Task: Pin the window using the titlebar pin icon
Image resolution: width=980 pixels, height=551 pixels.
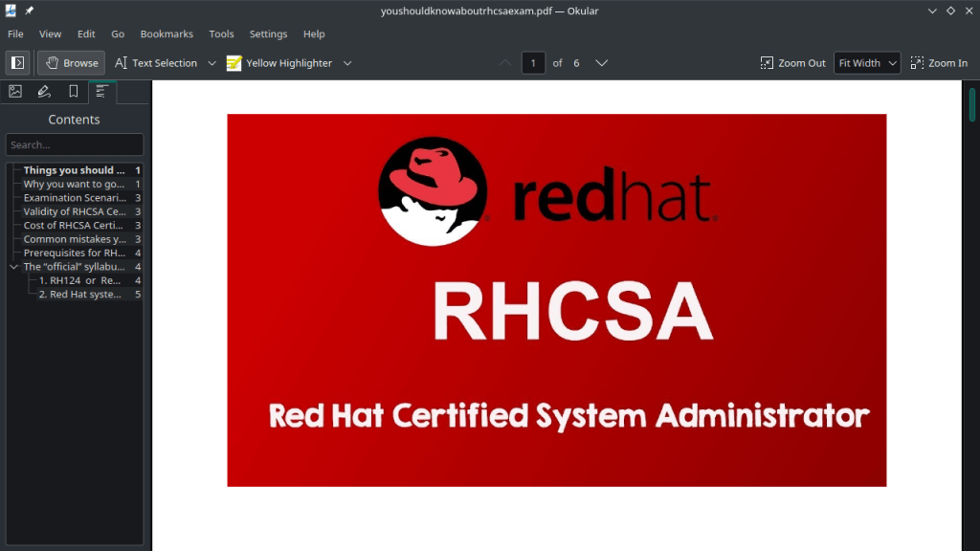Action: [30, 11]
